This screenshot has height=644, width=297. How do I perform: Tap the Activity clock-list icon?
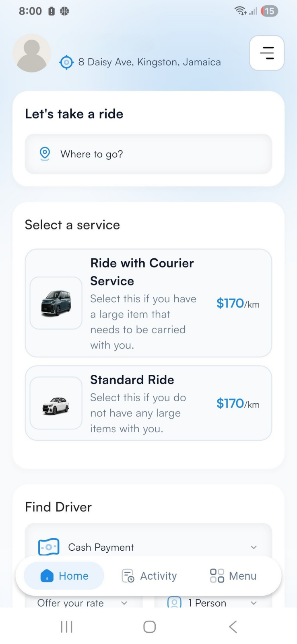(128, 576)
